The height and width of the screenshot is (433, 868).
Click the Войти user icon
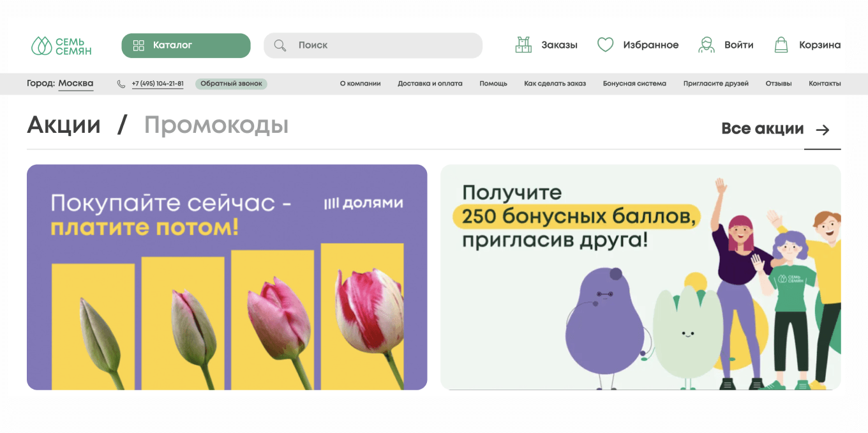(706, 45)
